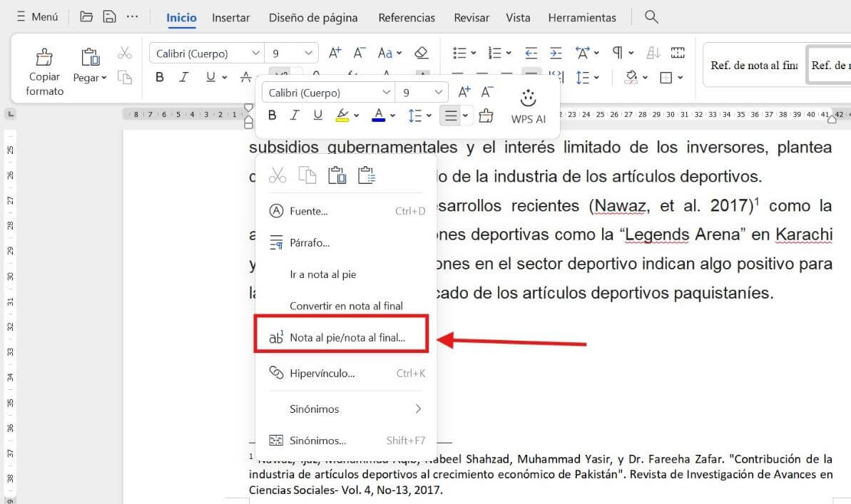This screenshot has width=851, height=504.
Task: Click the paragraph marks (¶) icon
Action: pyautogui.click(x=616, y=52)
